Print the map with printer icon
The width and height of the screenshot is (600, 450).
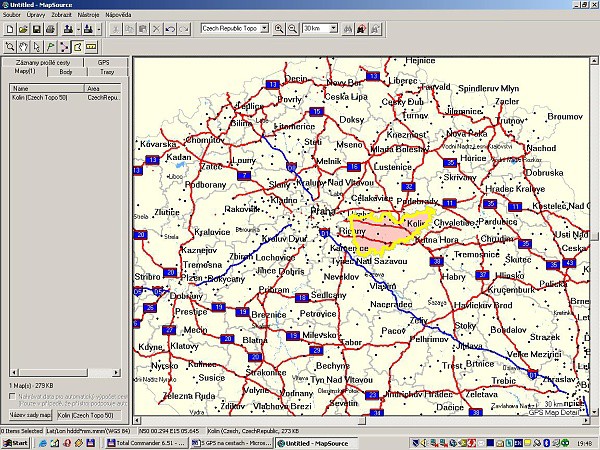point(50,29)
